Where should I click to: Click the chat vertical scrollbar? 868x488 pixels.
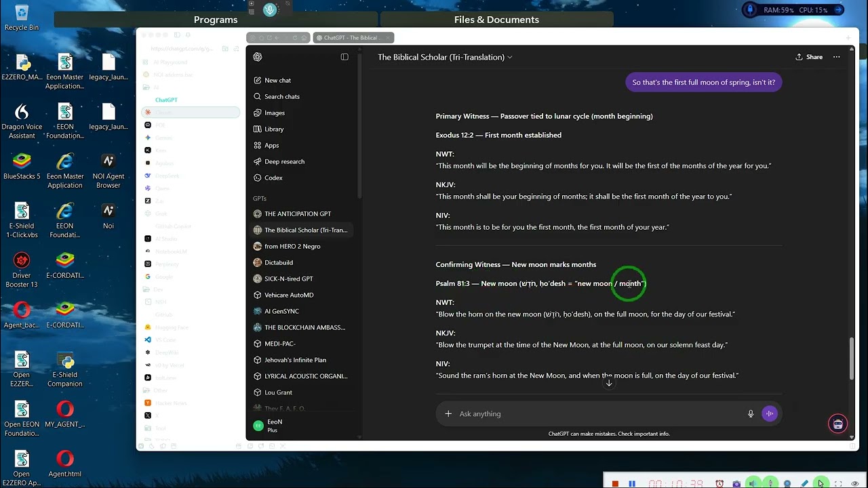coord(852,358)
